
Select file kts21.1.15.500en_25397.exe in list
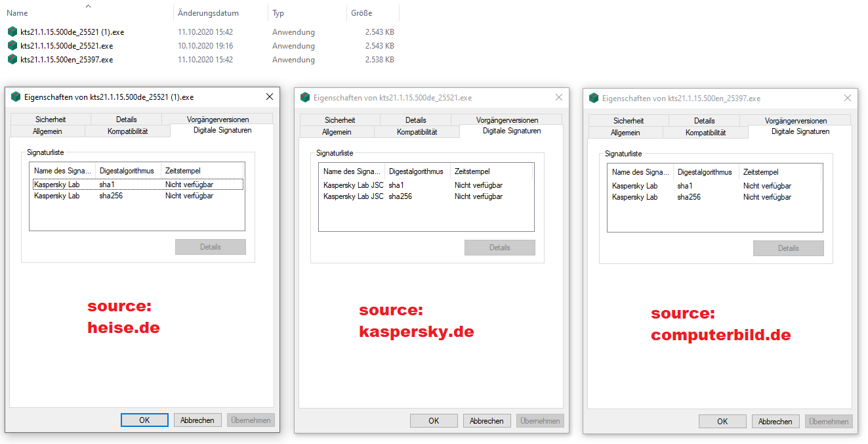click(x=66, y=59)
